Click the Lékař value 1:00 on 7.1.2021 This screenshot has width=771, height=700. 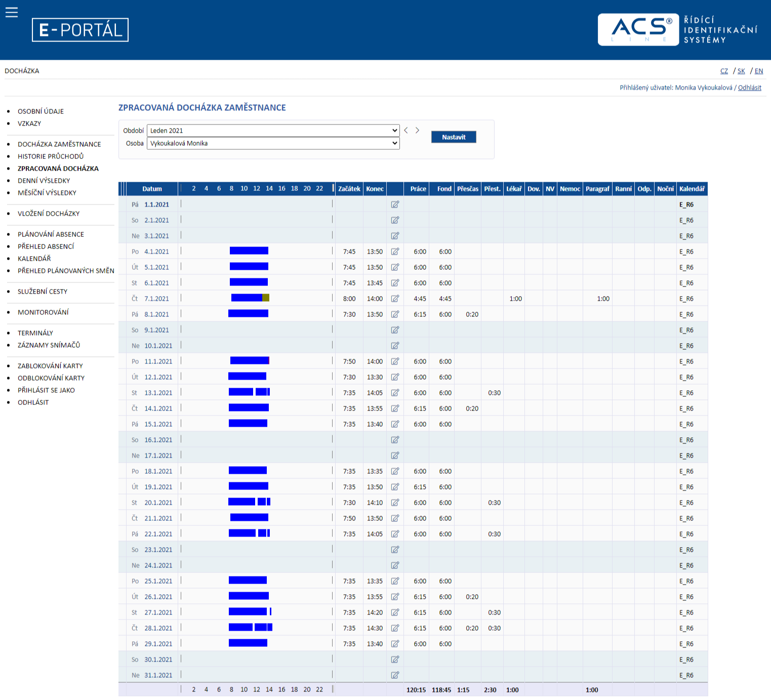pyautogui.click(x=515, y=299)
